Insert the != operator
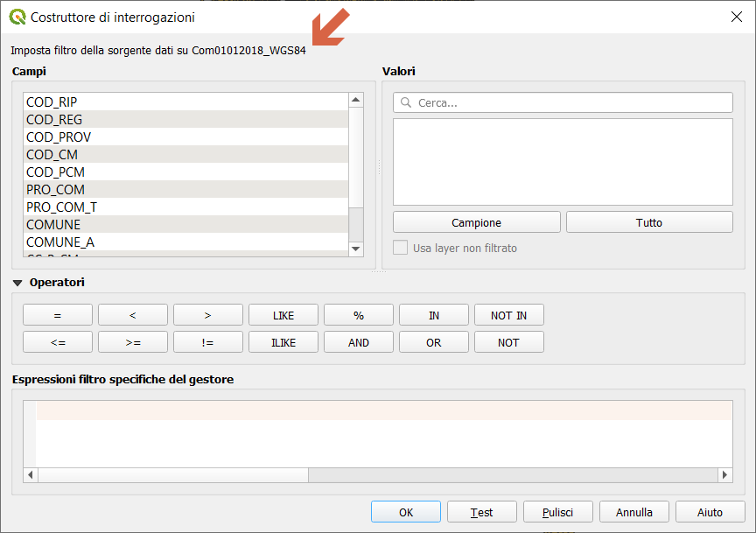Viewport: 756px width, 533px height. pyautogui.click(x=207, y=342)
